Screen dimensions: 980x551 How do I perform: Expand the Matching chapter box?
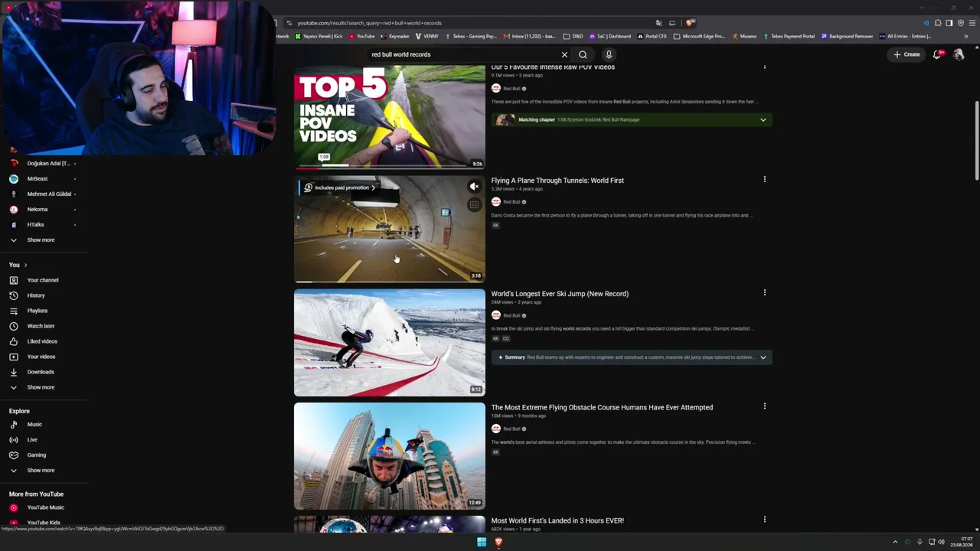[x=763, y=119]
